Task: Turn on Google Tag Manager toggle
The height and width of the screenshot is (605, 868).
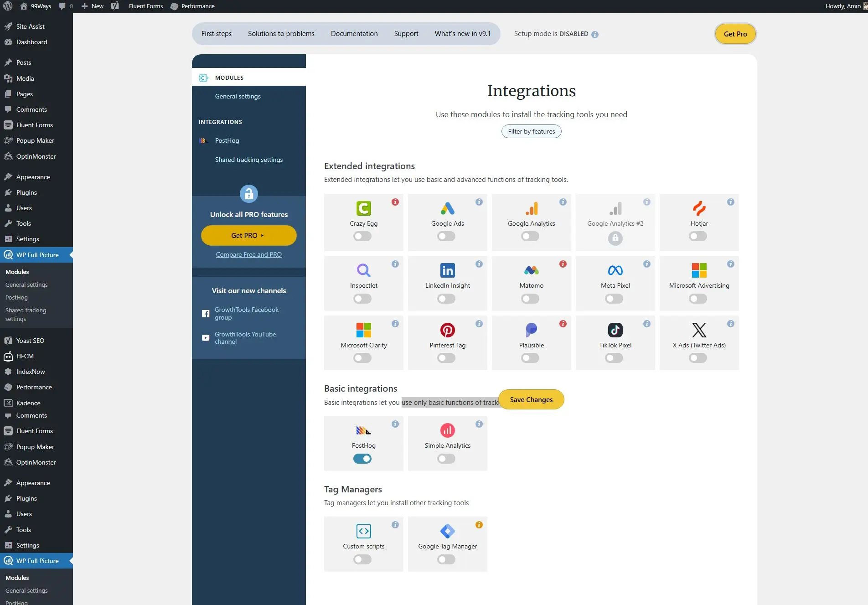Action: (446, 559)
